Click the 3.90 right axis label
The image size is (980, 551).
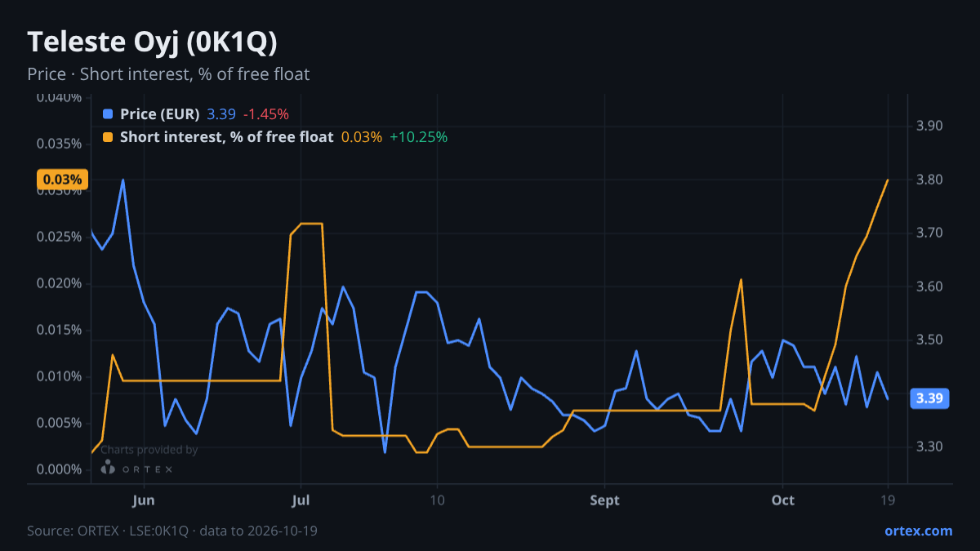(929, 126)
